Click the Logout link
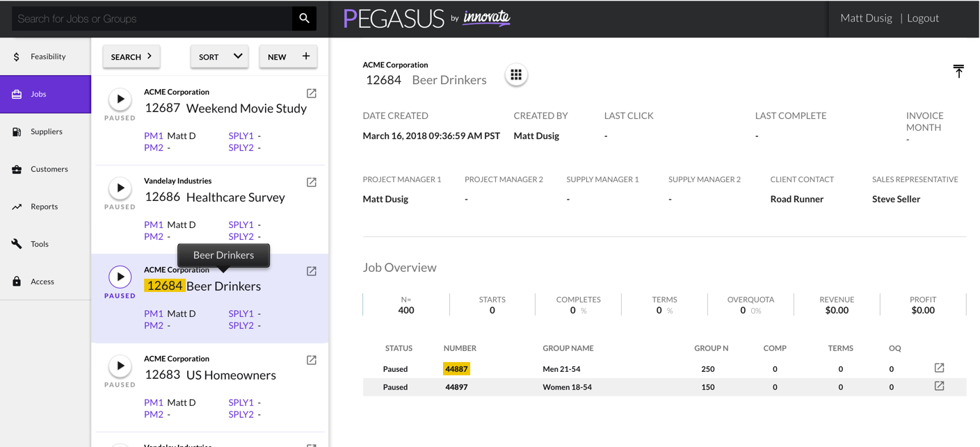The height and width of the screenshot is (447, 980). click(x=922, y=18)
